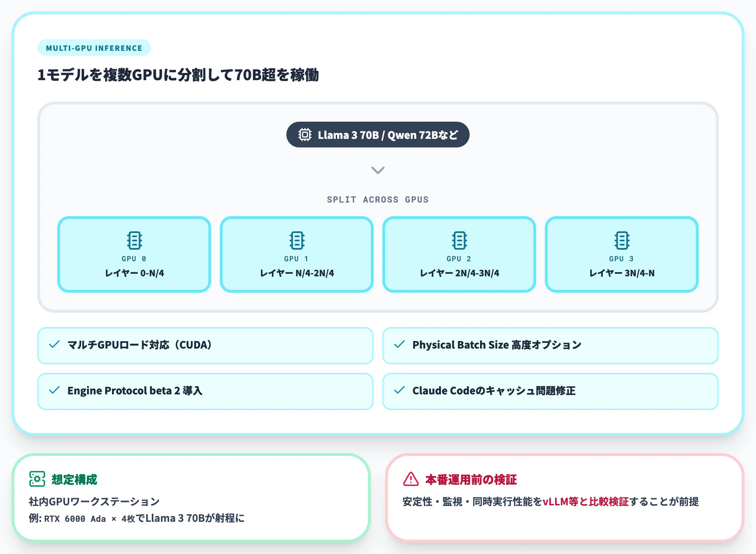Click the GPU 1 memory chip icon
This screenshot has height=554, width=756.
297,240
